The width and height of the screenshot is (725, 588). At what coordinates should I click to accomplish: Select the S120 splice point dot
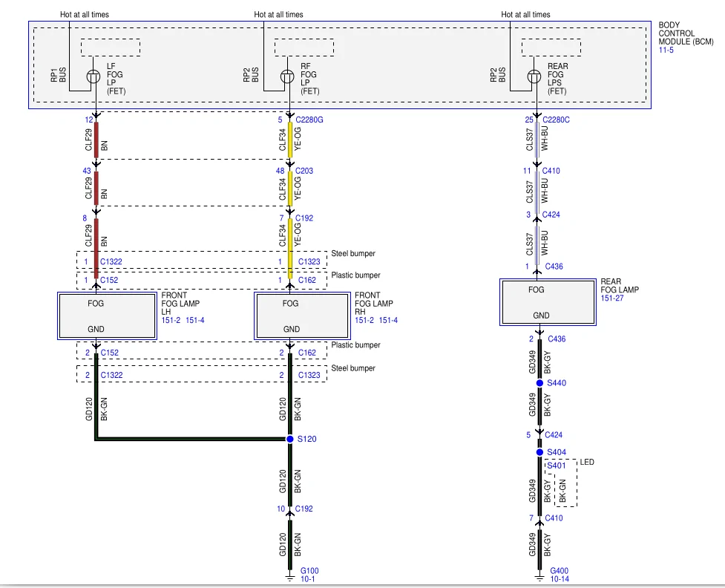click(290, 439)
